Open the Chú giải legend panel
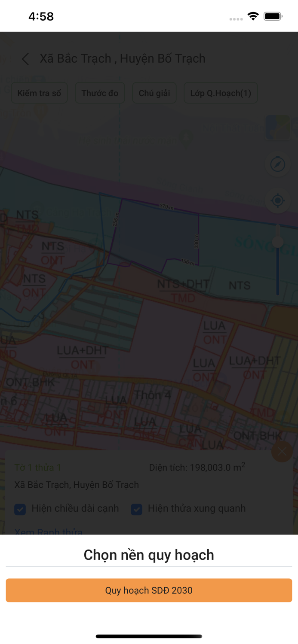The image size is (298, 644). point(154,93)
